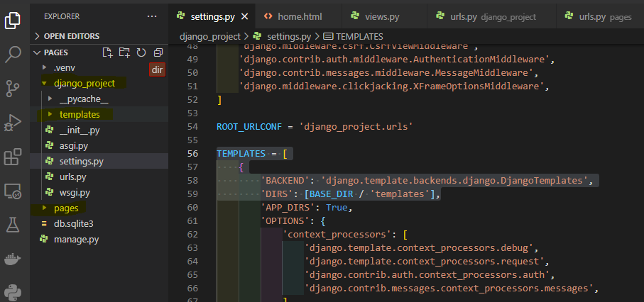Viewport: 644px width, 302px height.
Task: Open the Python view in activity bar
Action: (12, 293)
